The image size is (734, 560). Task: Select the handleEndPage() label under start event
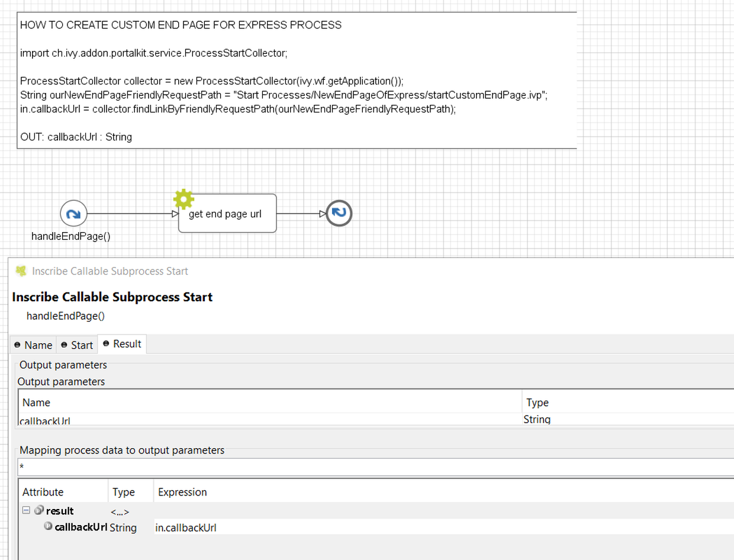tap(71, 236)
